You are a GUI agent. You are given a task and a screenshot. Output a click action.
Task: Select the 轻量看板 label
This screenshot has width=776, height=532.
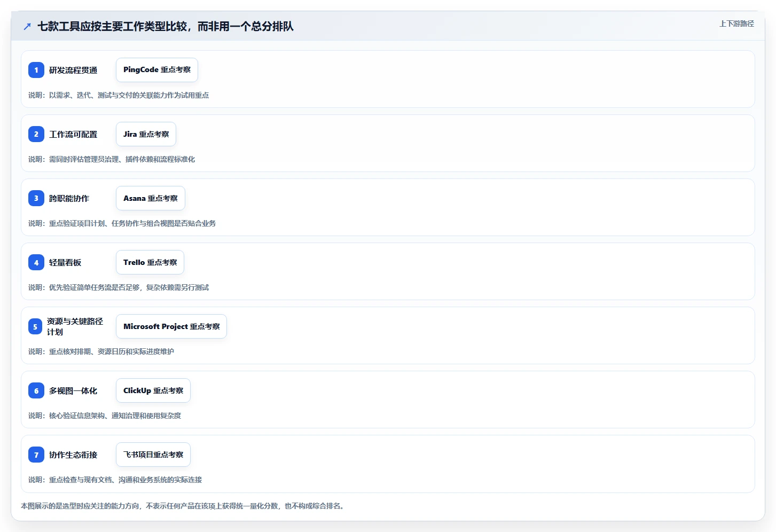[x=65, y=262]
